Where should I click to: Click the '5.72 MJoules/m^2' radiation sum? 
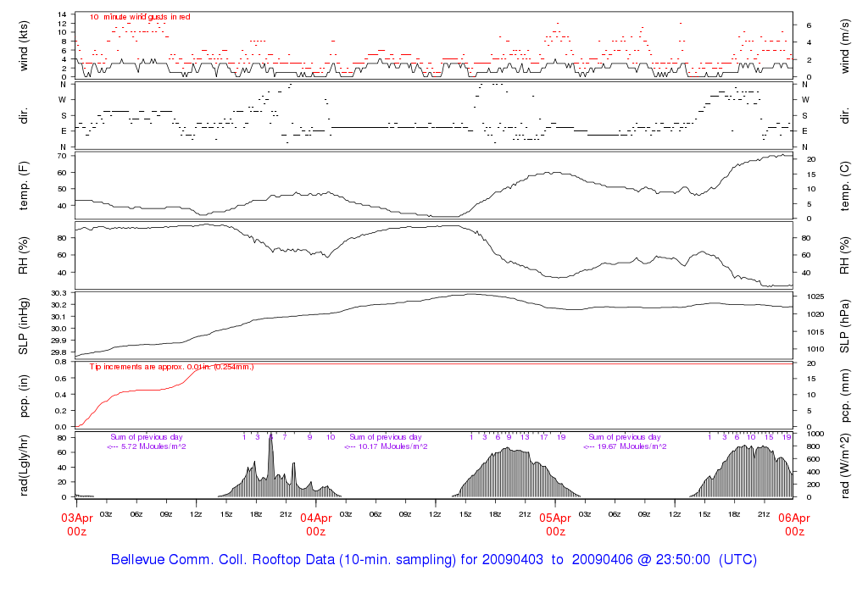[153, 446]
